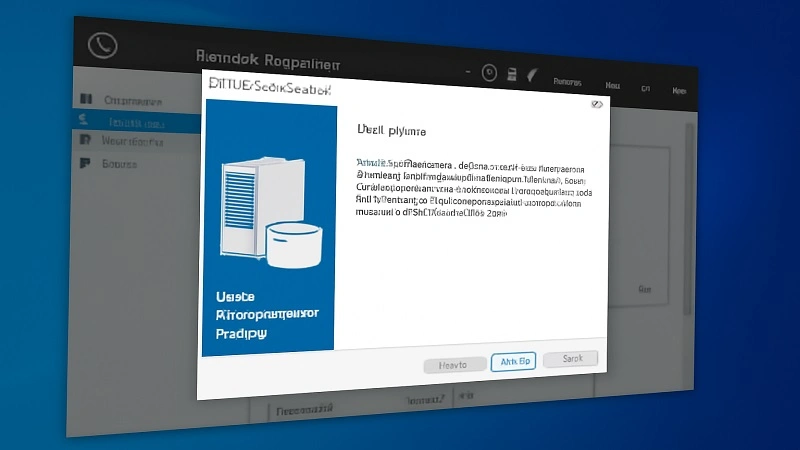Click the phone icon in the header
The height and width of the screenshot is (450, 800).
[x=103, y=45]
